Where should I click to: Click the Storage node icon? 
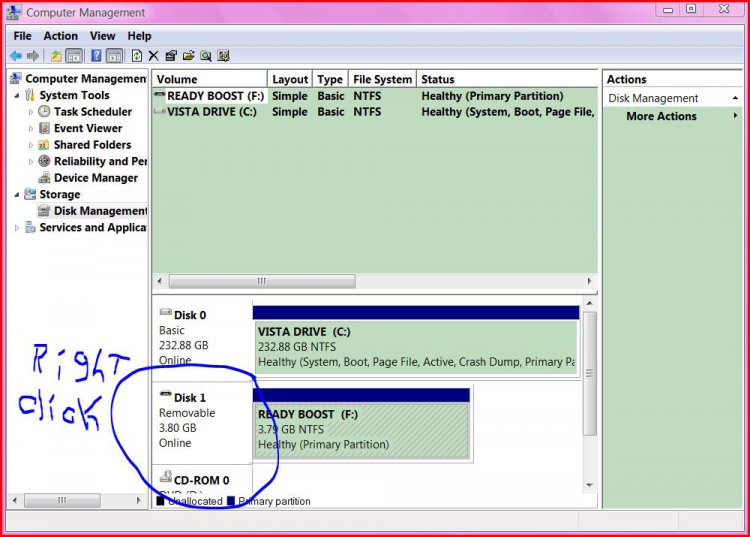[x=30, y=194]
